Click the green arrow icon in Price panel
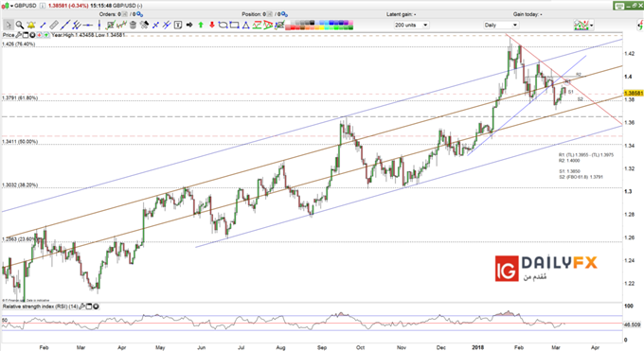Screen dimensions: 644x351 pos(46,35)
